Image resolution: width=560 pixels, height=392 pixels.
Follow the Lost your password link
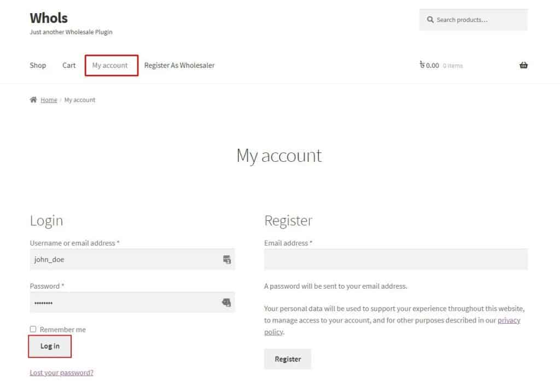61,373
